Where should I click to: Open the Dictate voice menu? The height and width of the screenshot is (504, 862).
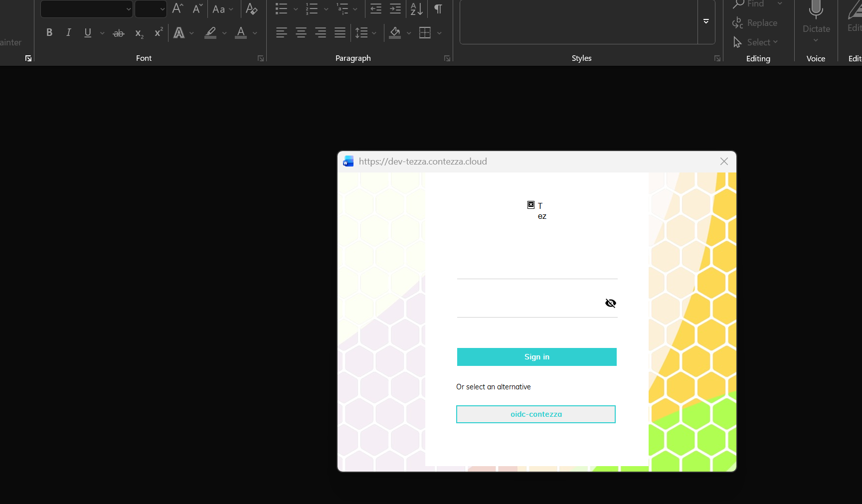(816, 40)
